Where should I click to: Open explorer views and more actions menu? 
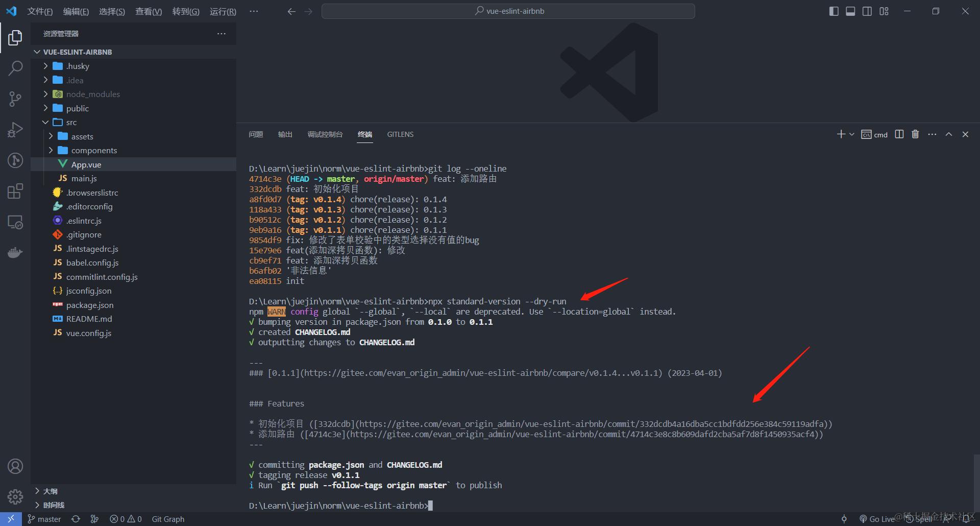coord(222,34)
